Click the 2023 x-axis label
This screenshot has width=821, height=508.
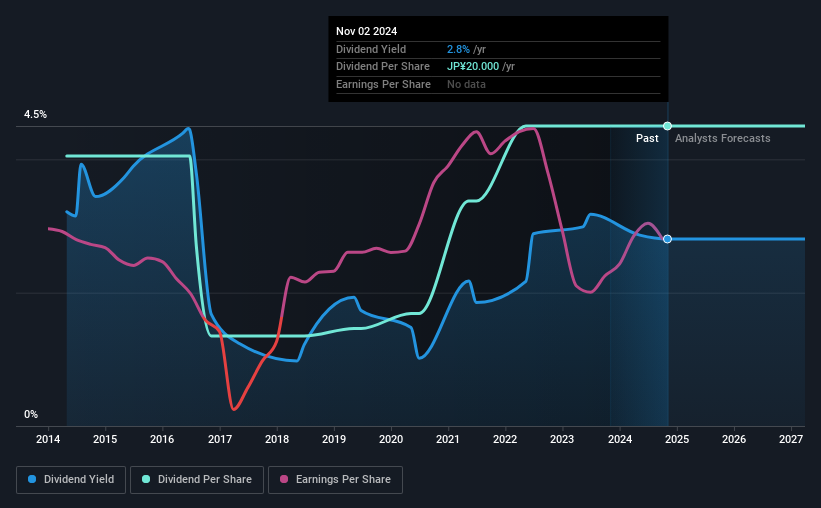[x=562, y=439]
